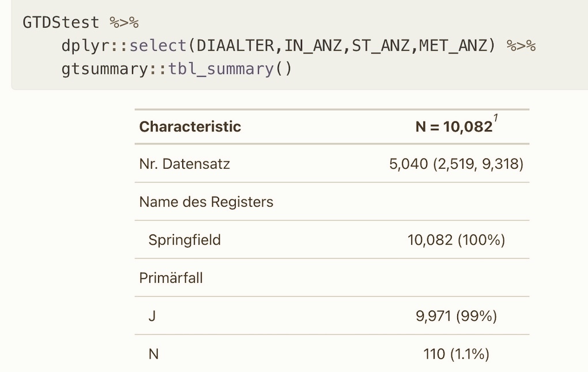Viewport: 588px width, 372px height.
Task: Click the 5,040 (2,519, 9,318) value cell
Action: 456,164
